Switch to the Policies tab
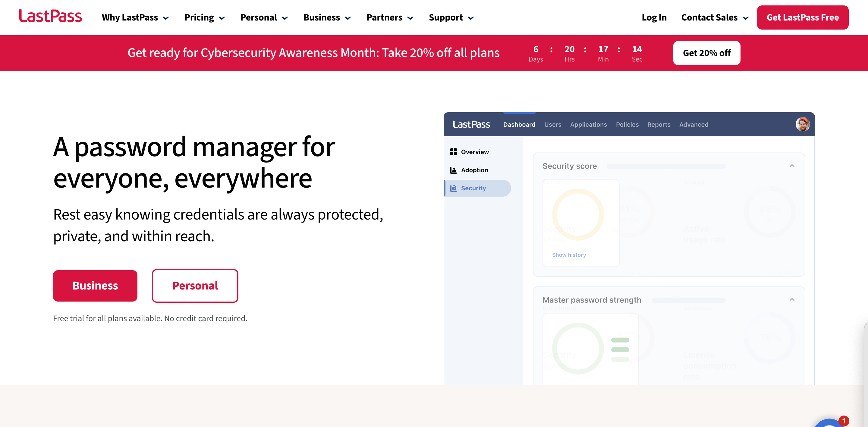868x427 pixels. point(627,125)
